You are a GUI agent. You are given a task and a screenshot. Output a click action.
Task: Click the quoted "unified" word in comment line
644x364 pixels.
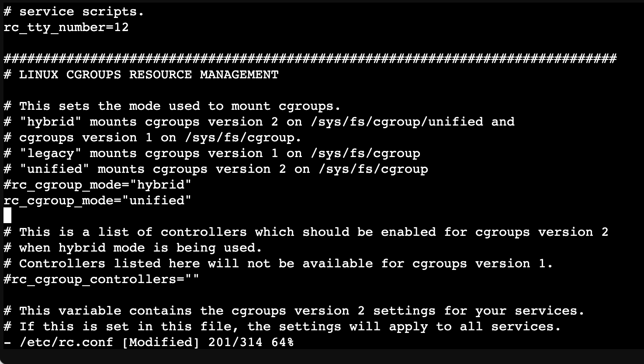[x=55, y=169]
